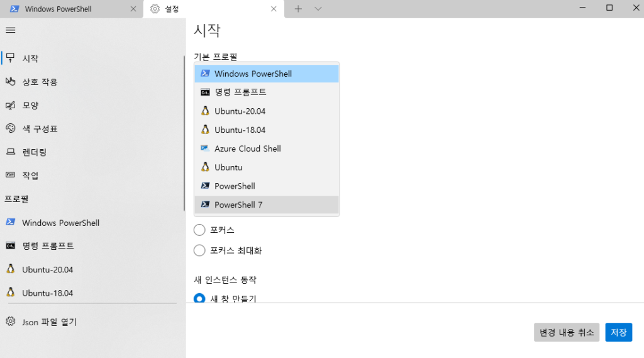Click the Ubuntu-18.04 penguin icon in dropdown

pyautogui.click(x=205, y=130)
